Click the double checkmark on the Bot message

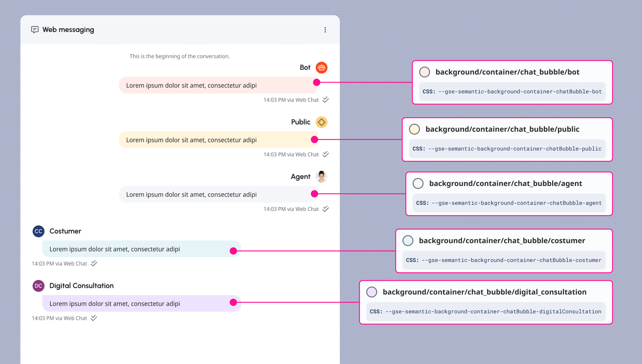[x=325, y=100]
